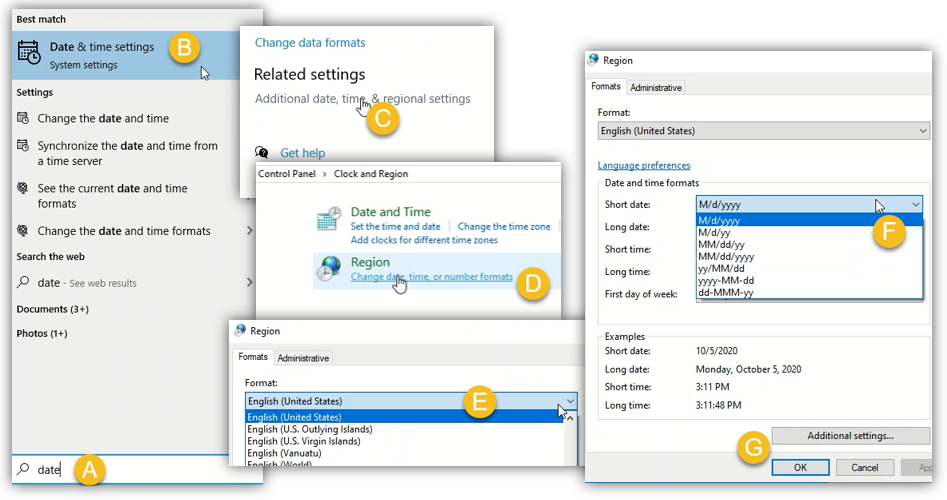Screen dimensions: 947x500
Task: Click icon beside Change the date and time formats
Action: pyautogui.click(x=22, y=230)
